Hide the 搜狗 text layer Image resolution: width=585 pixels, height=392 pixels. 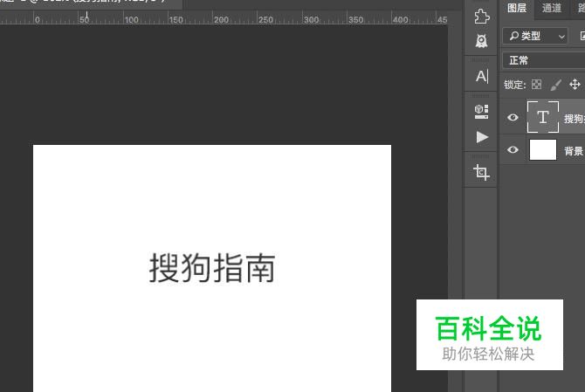click(x=513, y=118)
